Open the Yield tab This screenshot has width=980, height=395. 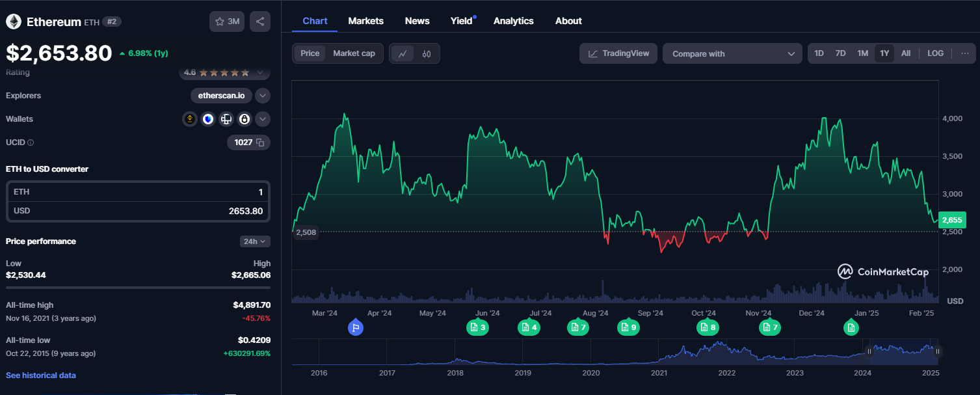click(462, 21)
